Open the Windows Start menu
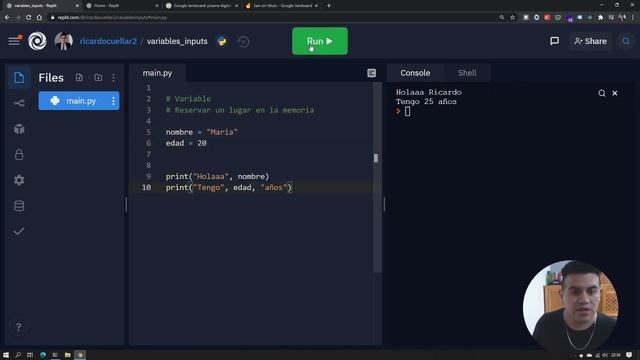The height and width of the screenshot is (360, 640). (x=6, y=355)
